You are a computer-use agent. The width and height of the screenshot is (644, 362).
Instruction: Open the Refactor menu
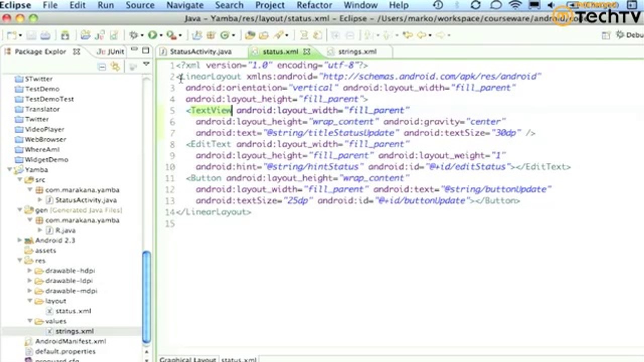[313, 6]
